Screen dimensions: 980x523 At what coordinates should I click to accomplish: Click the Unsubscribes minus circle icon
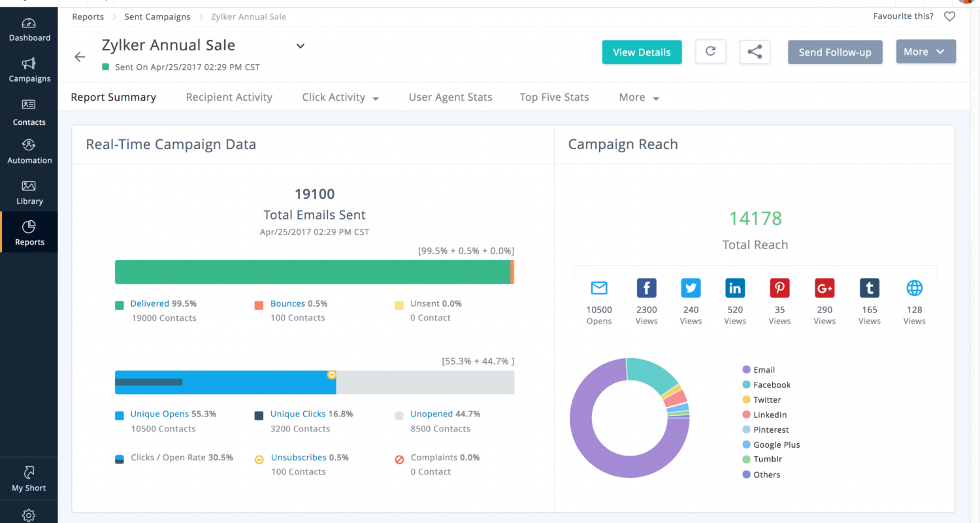[259, 460]
